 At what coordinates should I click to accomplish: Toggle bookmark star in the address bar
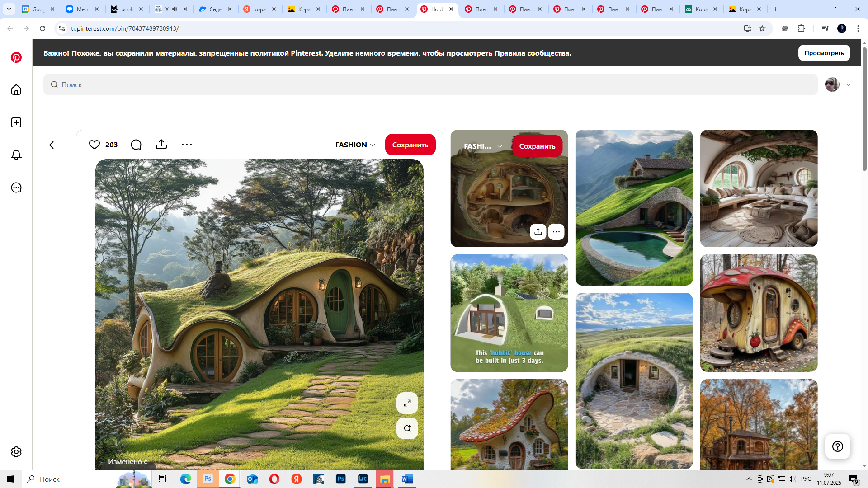pos(762,28)
